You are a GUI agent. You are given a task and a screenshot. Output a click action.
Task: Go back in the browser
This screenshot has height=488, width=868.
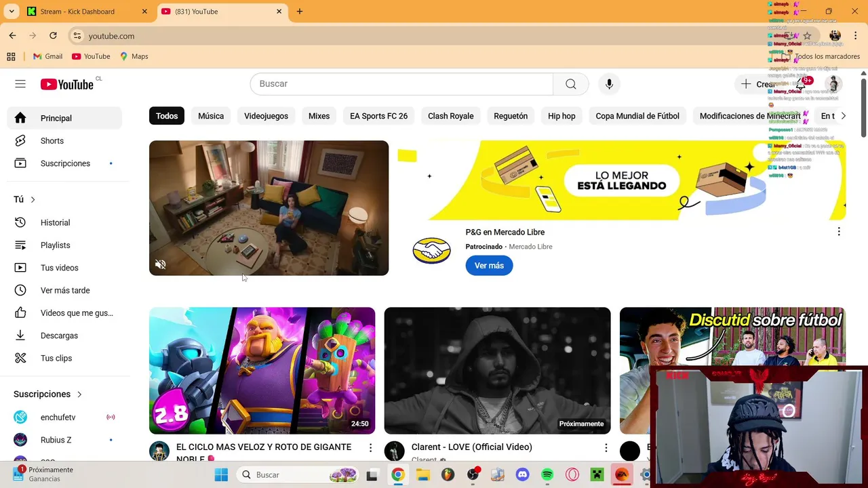pos(12,36)
